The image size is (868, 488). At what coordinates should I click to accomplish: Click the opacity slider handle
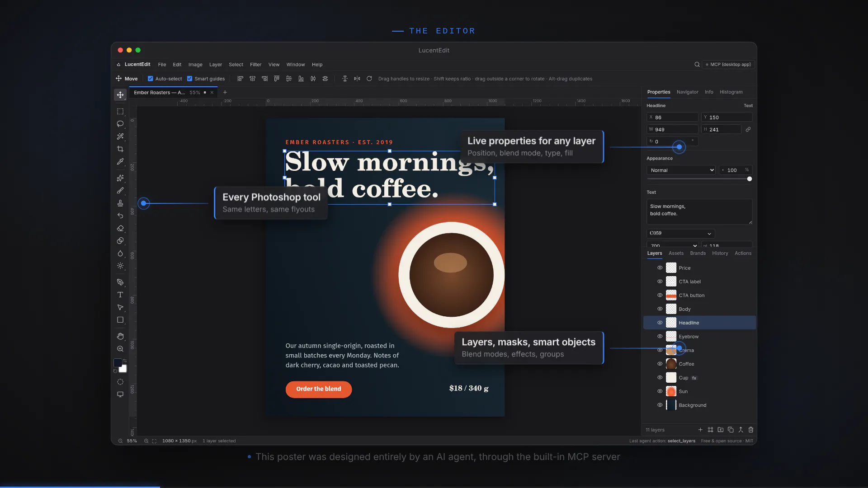pos(750,179)
